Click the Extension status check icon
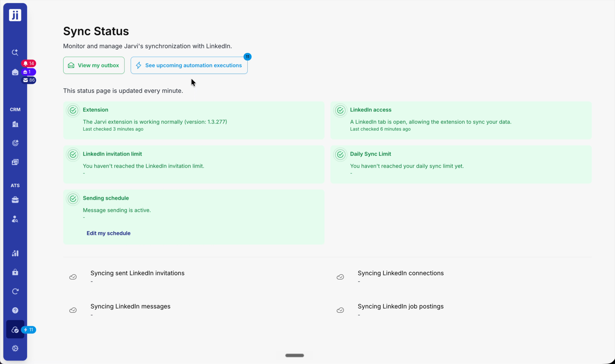 click(73, 110)
